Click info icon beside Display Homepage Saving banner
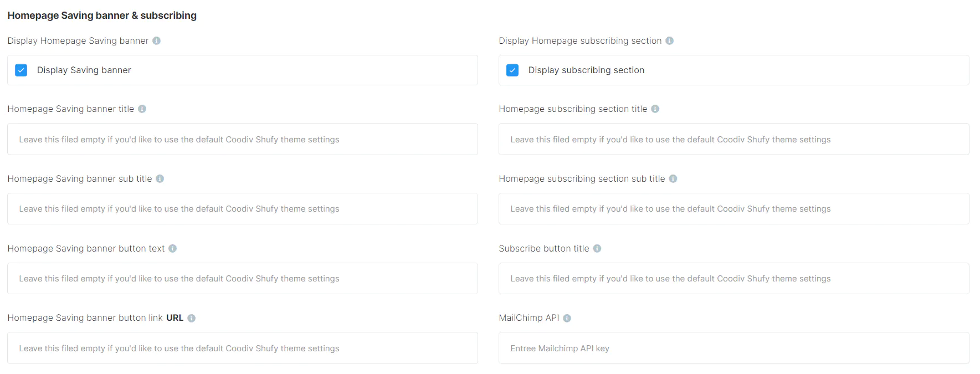Screen dimensions: 980x374 157,40
